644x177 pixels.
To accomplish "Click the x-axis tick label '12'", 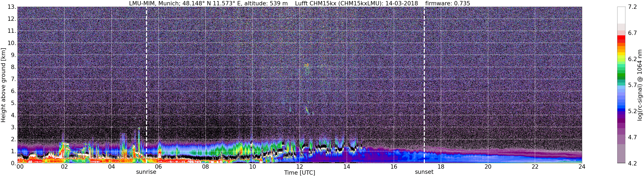I will [299, 167].
